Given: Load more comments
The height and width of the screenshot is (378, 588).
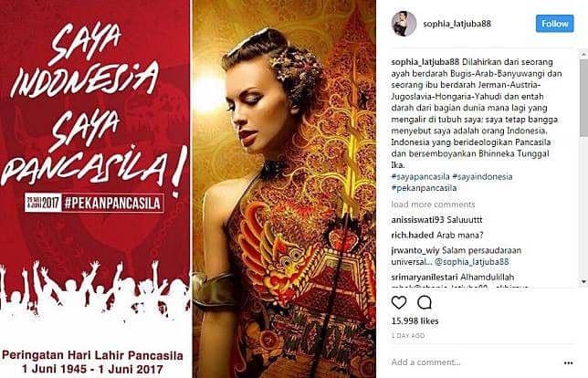Looking at the screenshot, I should coord(433,205).
